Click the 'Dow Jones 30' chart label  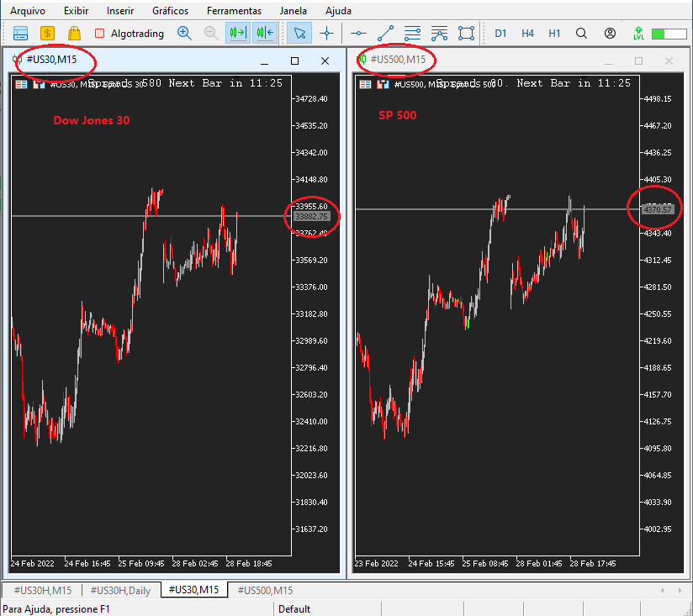pyautogui.click(x=92, y=120)
